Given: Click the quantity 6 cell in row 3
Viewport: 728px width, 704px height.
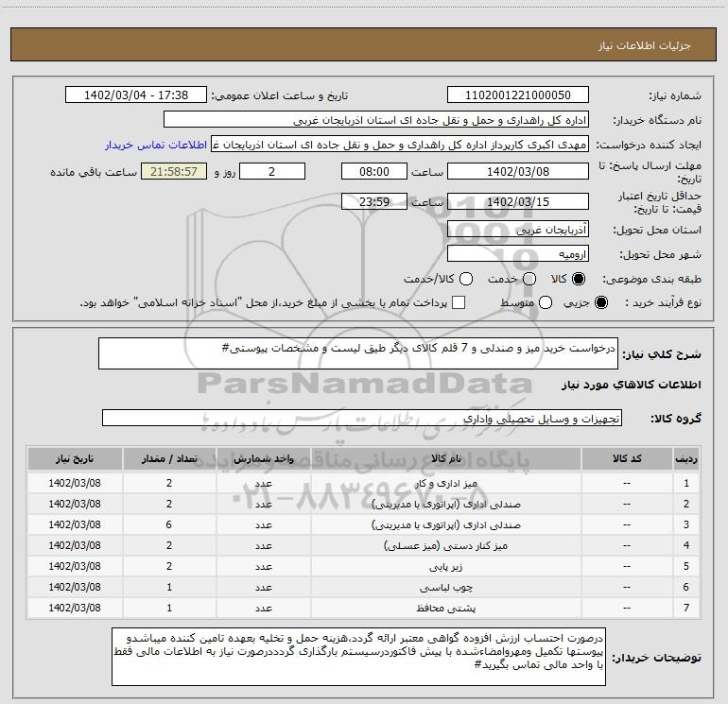Looking at the screenshot, I should (169, 524).
